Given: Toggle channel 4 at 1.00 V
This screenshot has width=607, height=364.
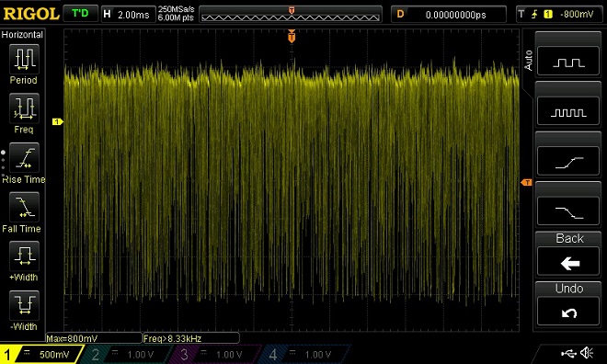Looking at the screenshot, I should point(304,354).
